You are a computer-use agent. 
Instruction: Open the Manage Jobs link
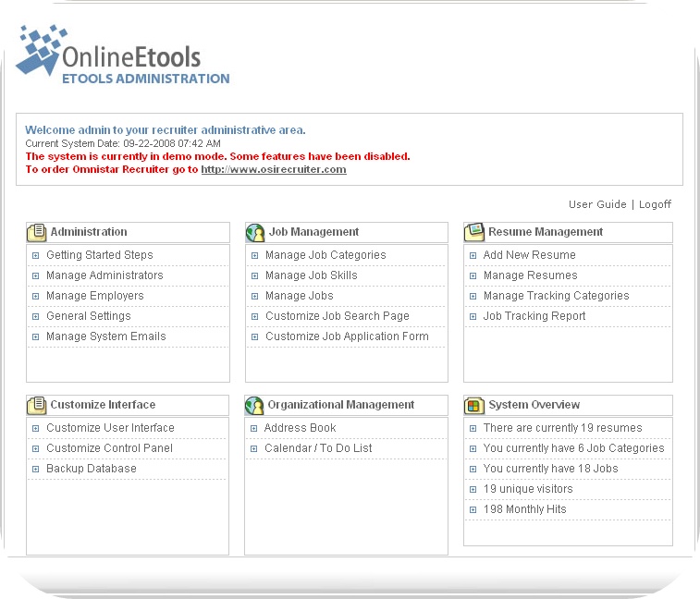click(299, 296)
